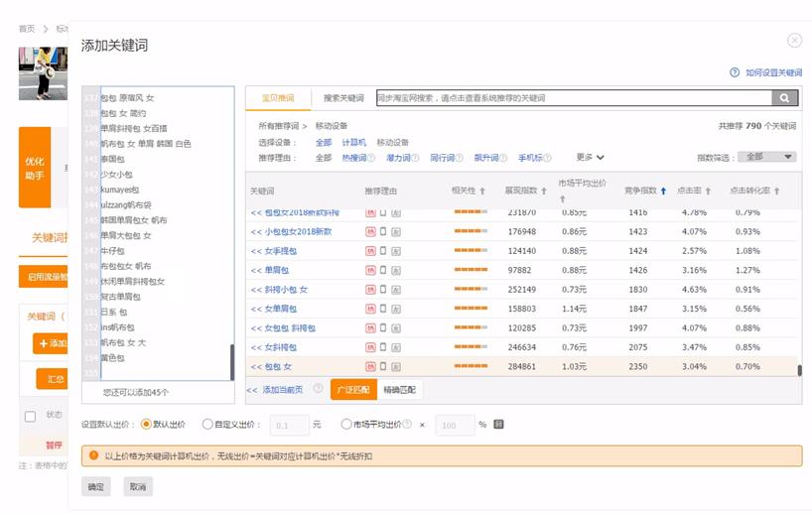Click 所有推荐词 breadcrumb

[x=279, y=126]
